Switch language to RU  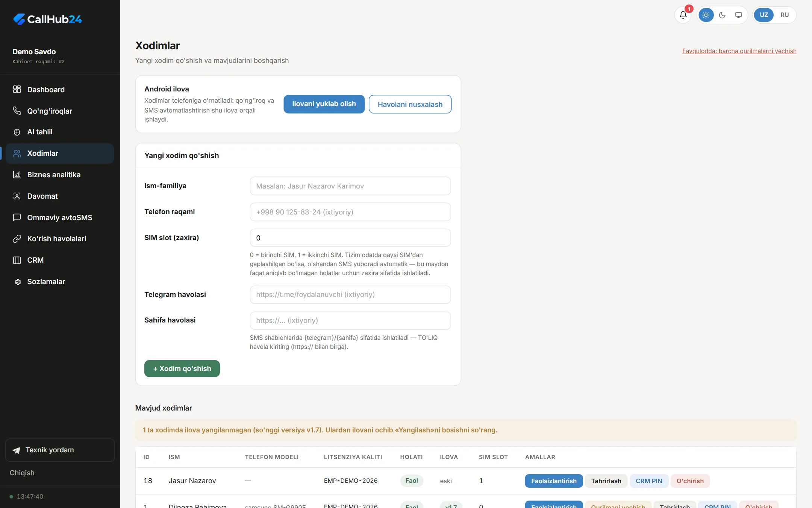[785, 15]
